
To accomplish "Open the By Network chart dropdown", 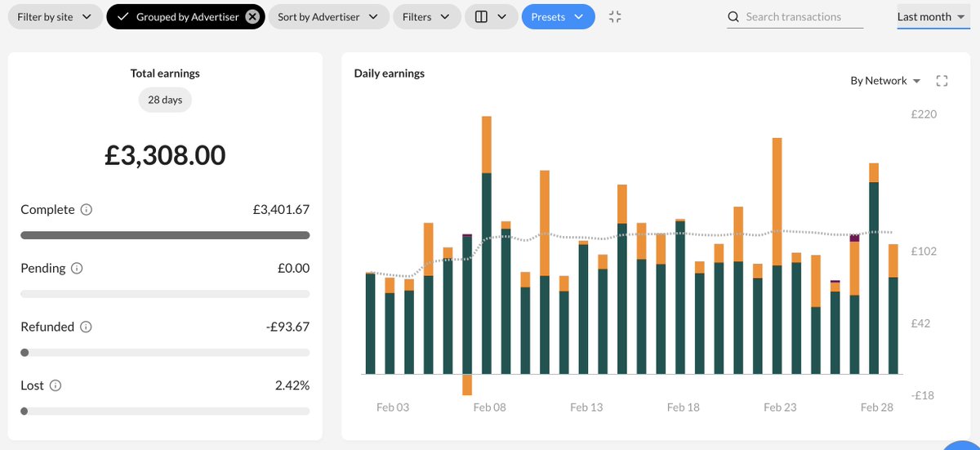I will point(885,81).
